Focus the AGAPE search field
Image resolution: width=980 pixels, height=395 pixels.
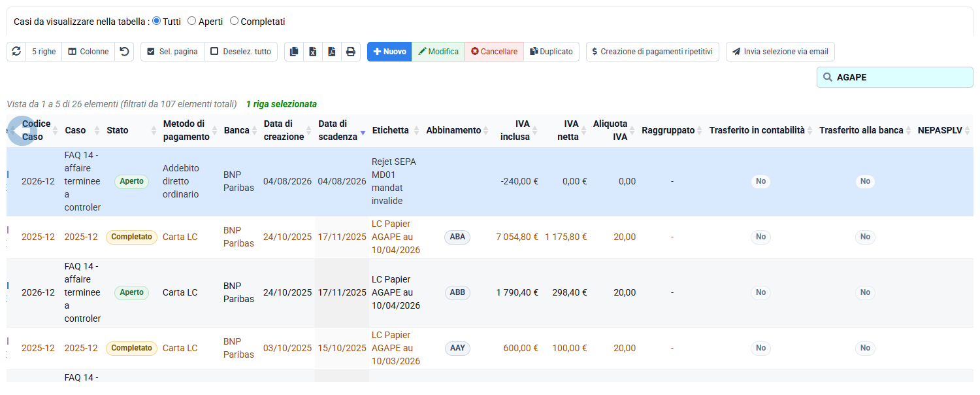(895, 77)
